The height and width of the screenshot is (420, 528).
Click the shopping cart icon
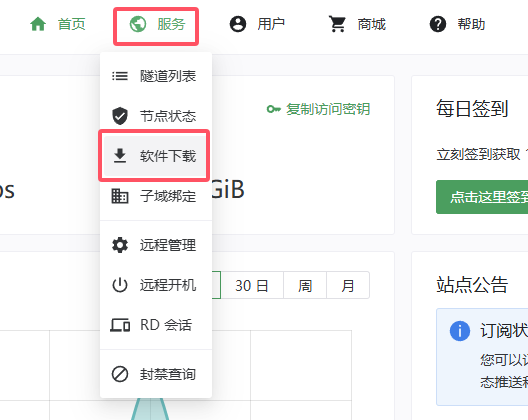(337, 24)
